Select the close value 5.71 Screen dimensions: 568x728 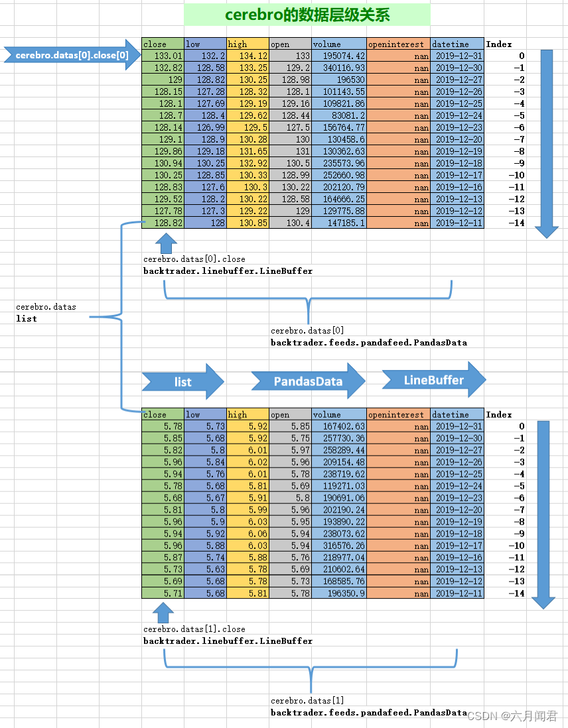163,593
